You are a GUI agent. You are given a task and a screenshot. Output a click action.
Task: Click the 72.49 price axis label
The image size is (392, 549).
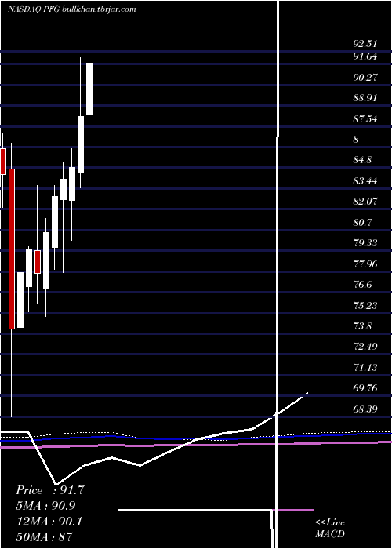pos(365,347)
